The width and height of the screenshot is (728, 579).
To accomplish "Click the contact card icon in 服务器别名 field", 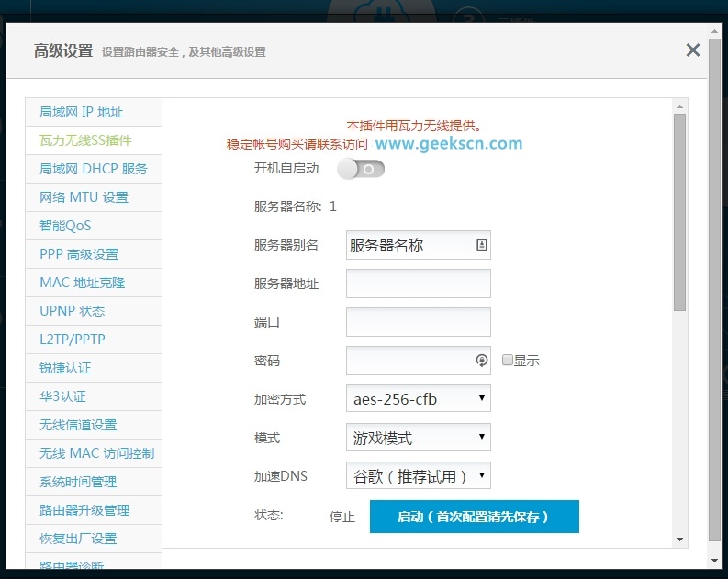I will pos(481,245).
